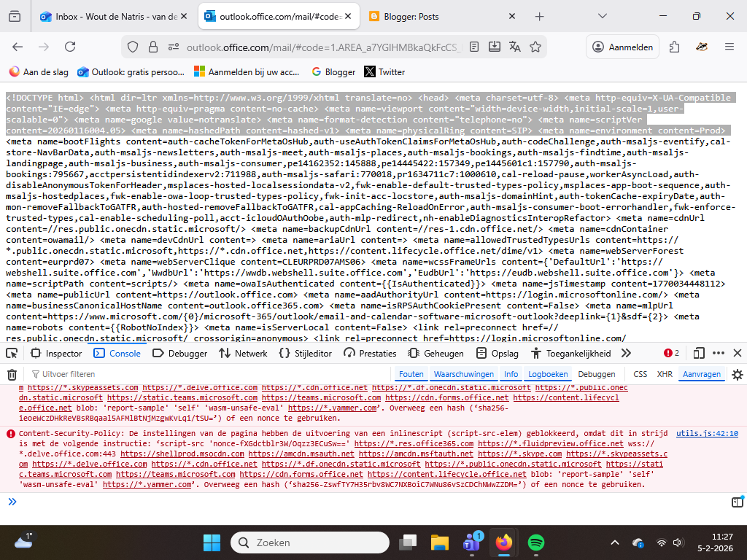This screenshot has height=560, width=747.
Task: Open Aanmelden bij uw acc... bookmark
Action: 247,72
